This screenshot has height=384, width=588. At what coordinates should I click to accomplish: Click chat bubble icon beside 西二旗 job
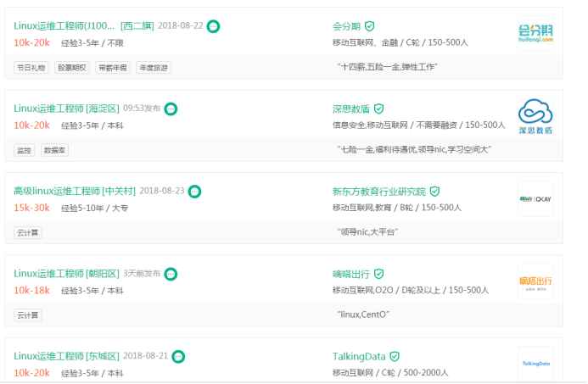pos(214,26)
